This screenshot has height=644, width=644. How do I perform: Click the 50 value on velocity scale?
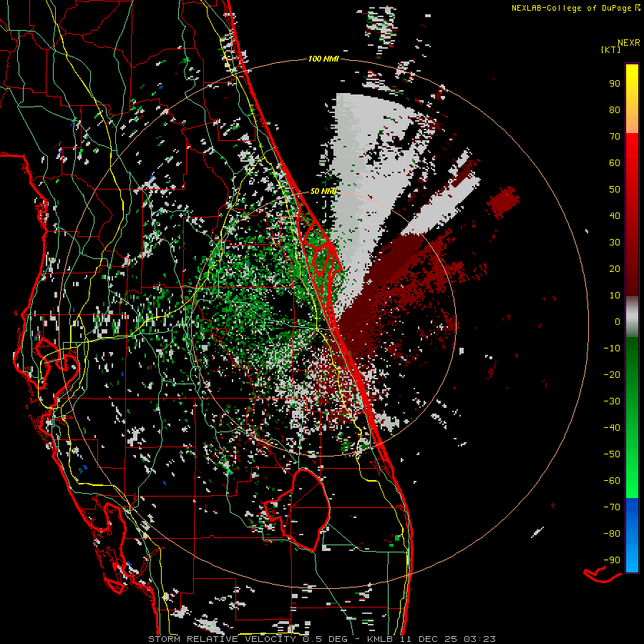[x=615, y=190]
